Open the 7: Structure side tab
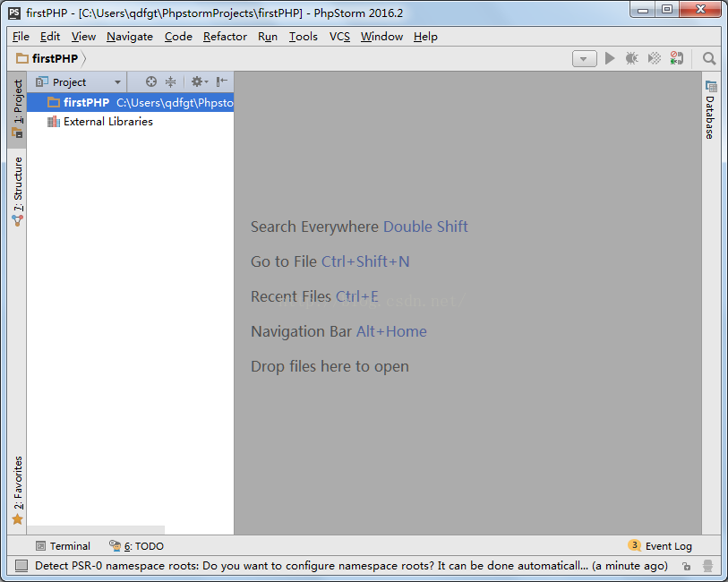 tap(18, 192)
